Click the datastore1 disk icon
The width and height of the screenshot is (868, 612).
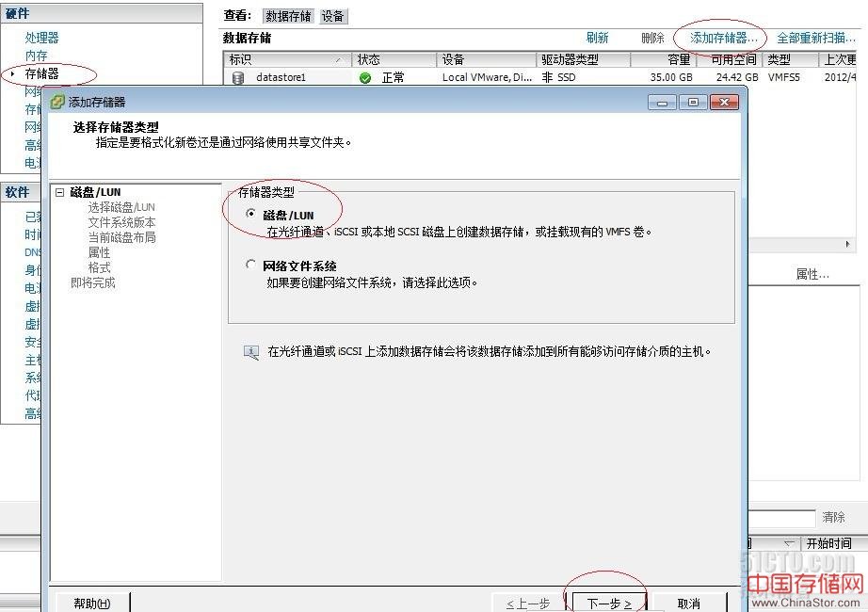pos(238,77)
